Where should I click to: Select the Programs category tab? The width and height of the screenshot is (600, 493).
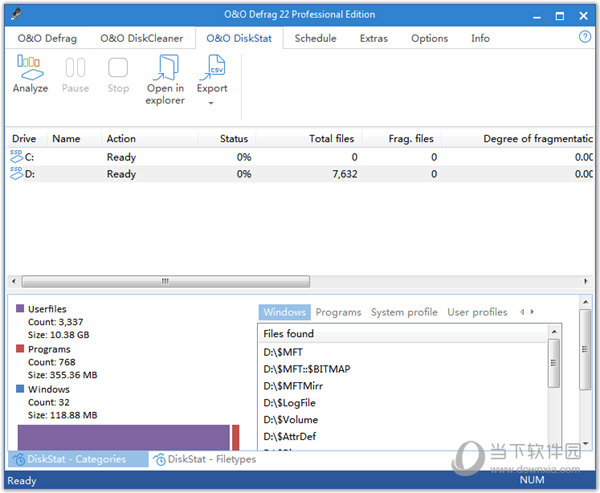(x=338, y=312)
